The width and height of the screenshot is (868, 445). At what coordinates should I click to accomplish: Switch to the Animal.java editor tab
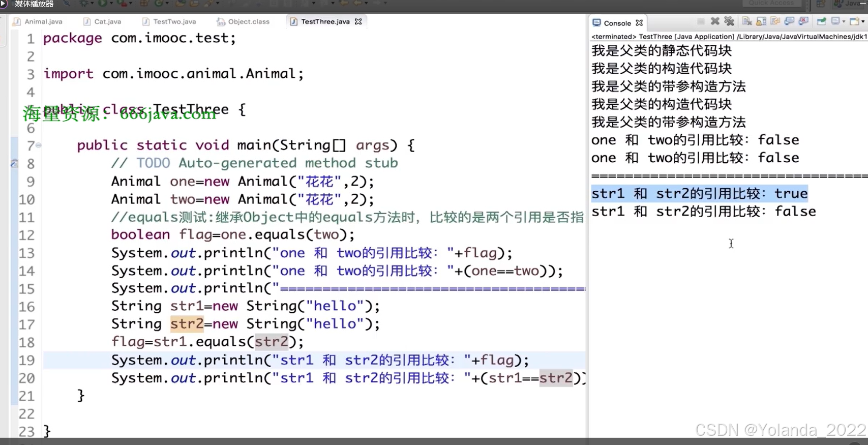(x=38, y=21)
